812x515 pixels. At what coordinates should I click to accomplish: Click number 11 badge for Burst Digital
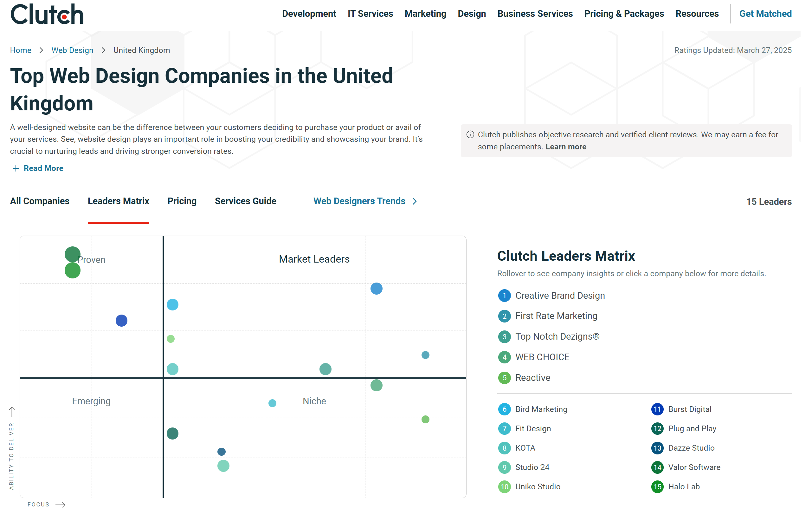tap(657, 409)
